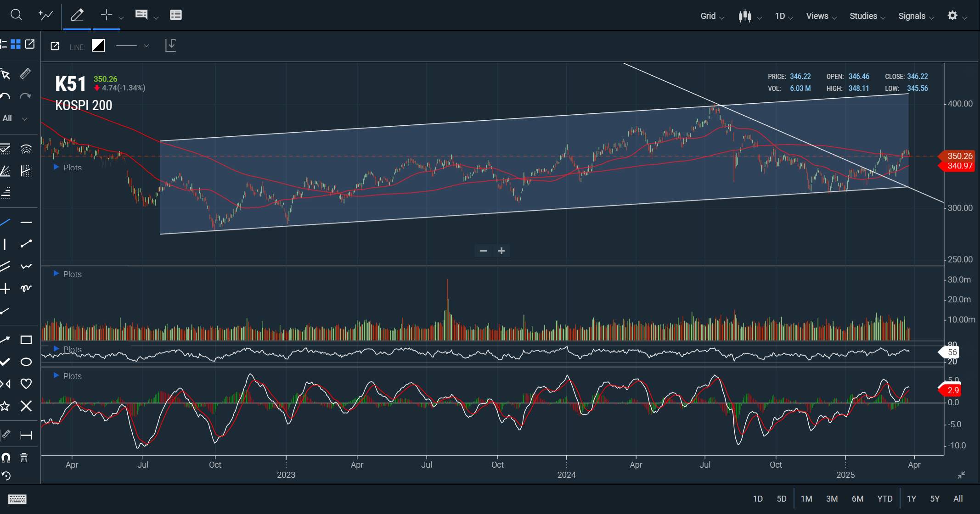Toggle the magnet snap mode
This screenshot has height=514, width=980.
tap(6, 458)
